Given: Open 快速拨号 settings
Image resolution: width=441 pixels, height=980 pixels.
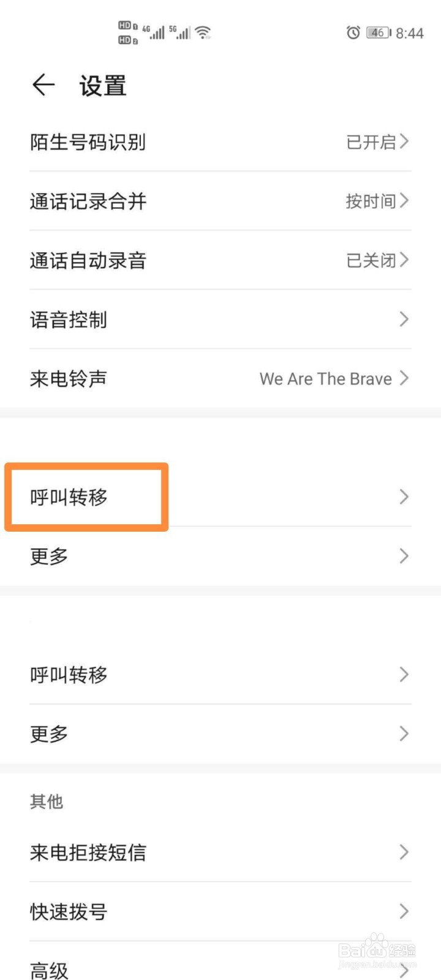Looking at the screenshot, I should tap(69, 911).
